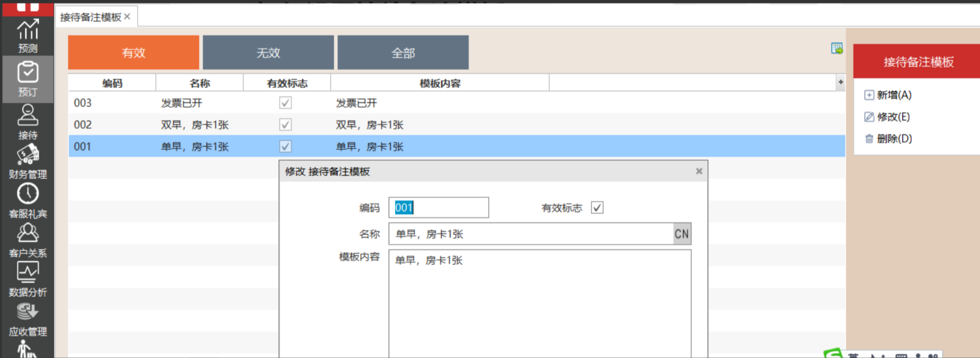
Task: Switch to the 无效 filter tab
Action: (x=268, y=52)
